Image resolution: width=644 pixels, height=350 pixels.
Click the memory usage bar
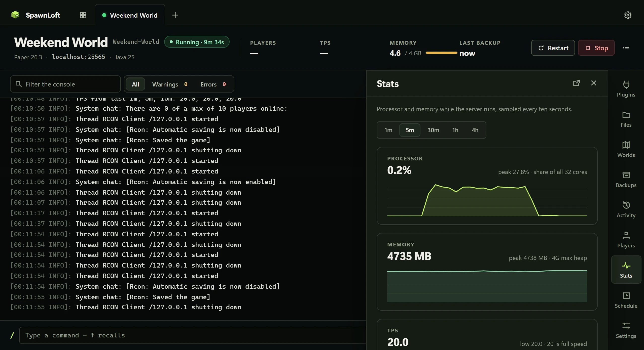441,53
